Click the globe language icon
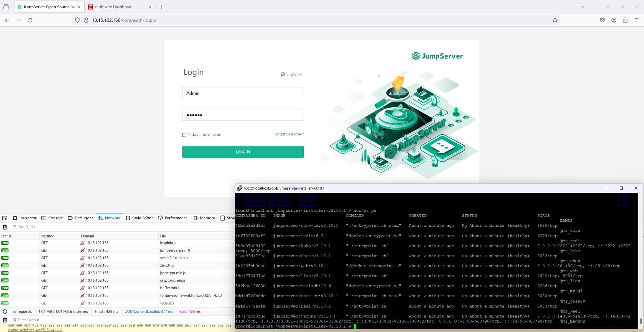644x332 pixels. point(283,74)
